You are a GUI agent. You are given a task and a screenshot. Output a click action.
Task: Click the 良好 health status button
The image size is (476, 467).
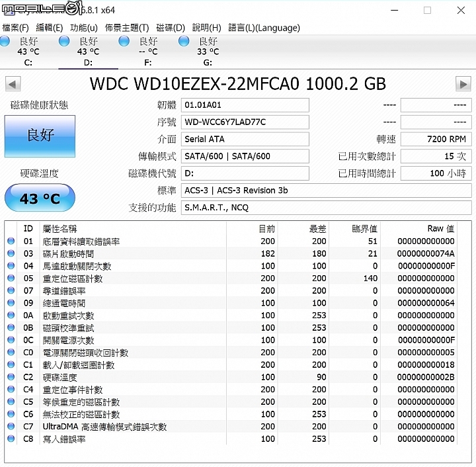pyautogui.click(x=40, y=136)
